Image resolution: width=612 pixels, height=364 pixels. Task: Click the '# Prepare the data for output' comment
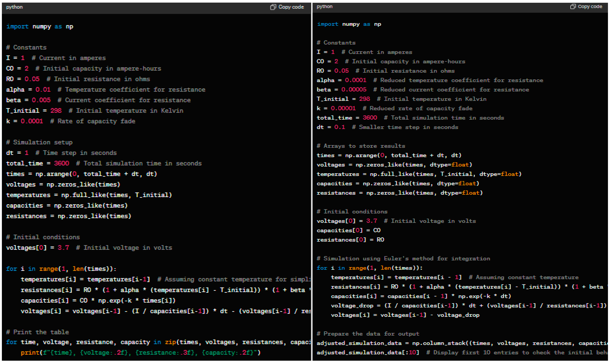point(368,334)
